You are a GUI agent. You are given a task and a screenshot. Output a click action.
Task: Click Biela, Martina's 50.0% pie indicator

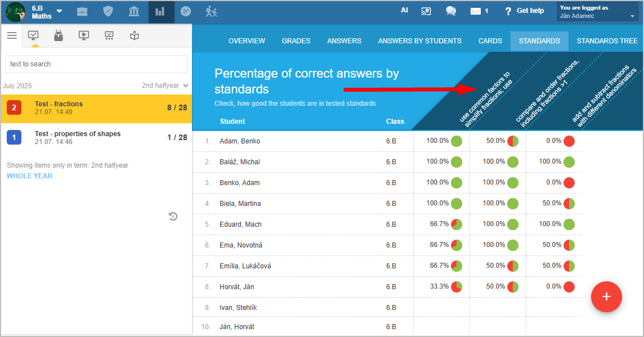pyautogui.click(x=569, y=204)
